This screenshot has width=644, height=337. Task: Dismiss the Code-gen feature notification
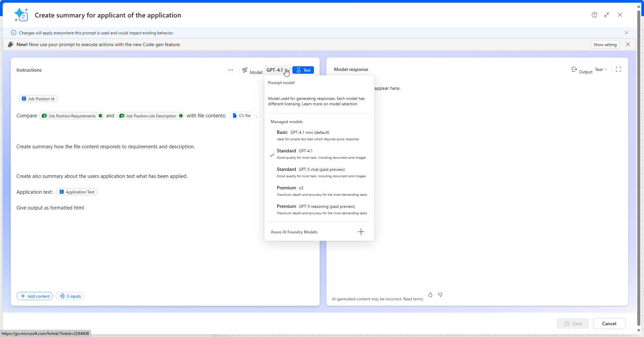click(628, 44)
